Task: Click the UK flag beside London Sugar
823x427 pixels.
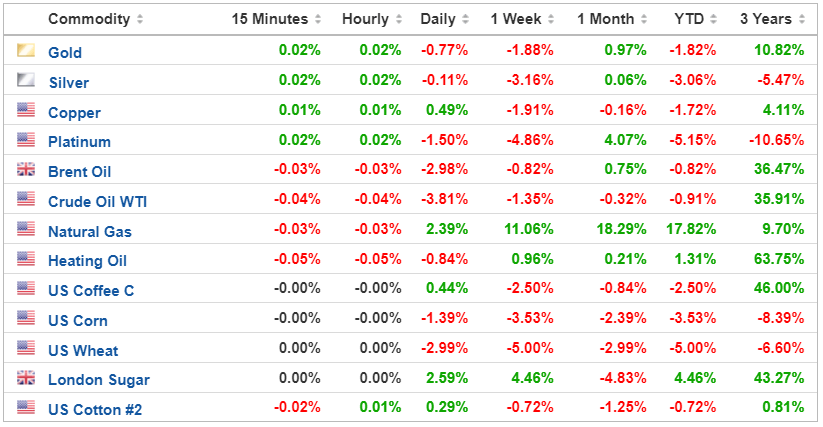Action: (x=26, y=379)
